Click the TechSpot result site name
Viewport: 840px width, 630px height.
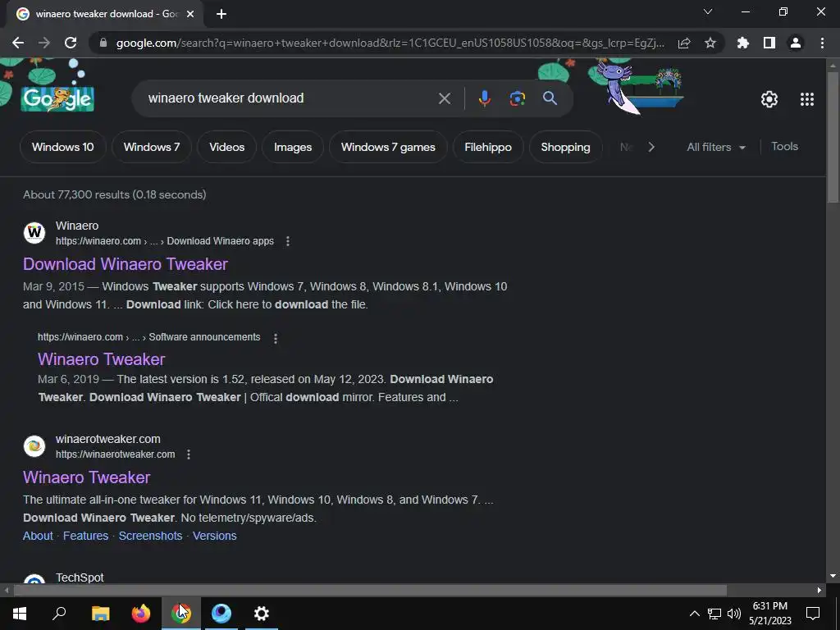click(x=80, y=577)
